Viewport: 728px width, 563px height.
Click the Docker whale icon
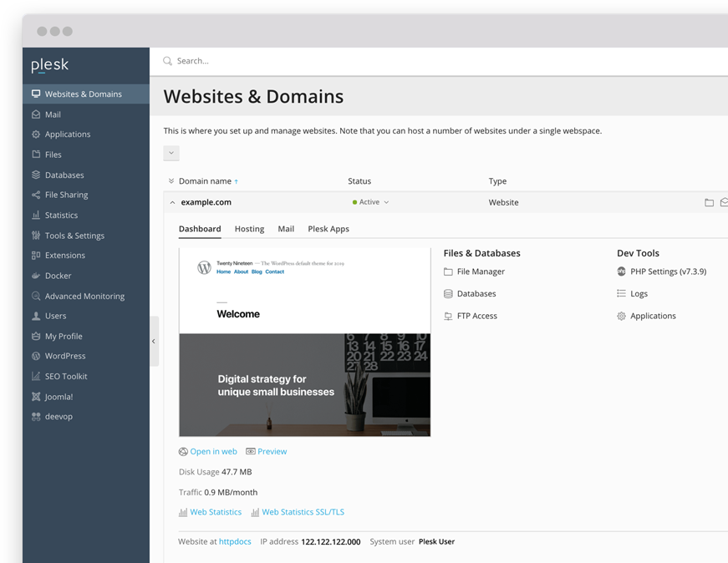[x=36, y=276]
